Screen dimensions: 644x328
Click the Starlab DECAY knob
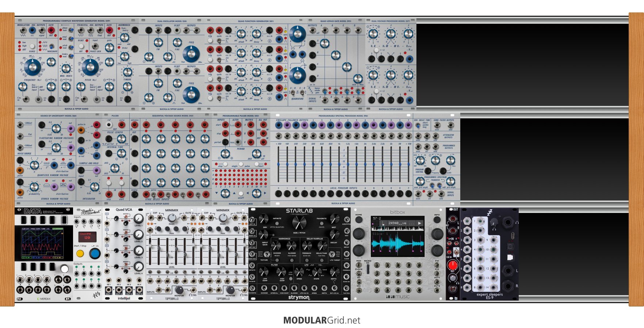pos(334,235)
